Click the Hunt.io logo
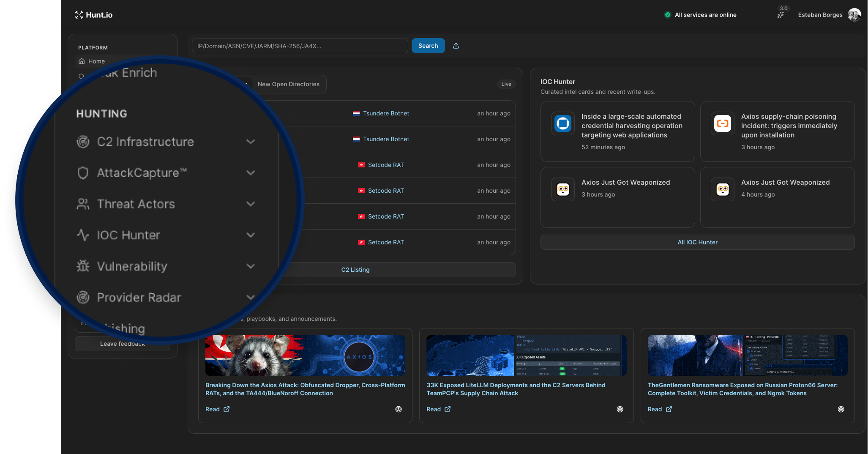868x454 pixels. (93, 15)
